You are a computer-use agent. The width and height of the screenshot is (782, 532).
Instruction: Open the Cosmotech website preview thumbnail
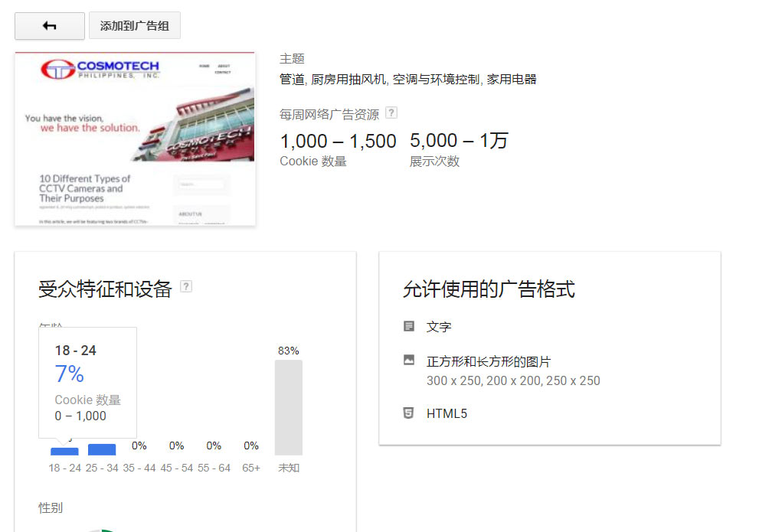(x=135, y=139)
